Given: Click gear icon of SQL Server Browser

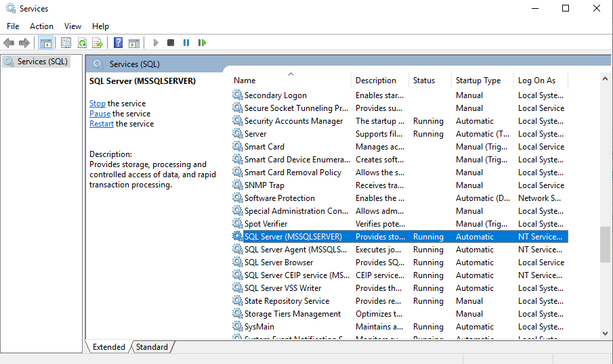Looking at the screenshot, I should pyautogui.click(x=237, y=262).
